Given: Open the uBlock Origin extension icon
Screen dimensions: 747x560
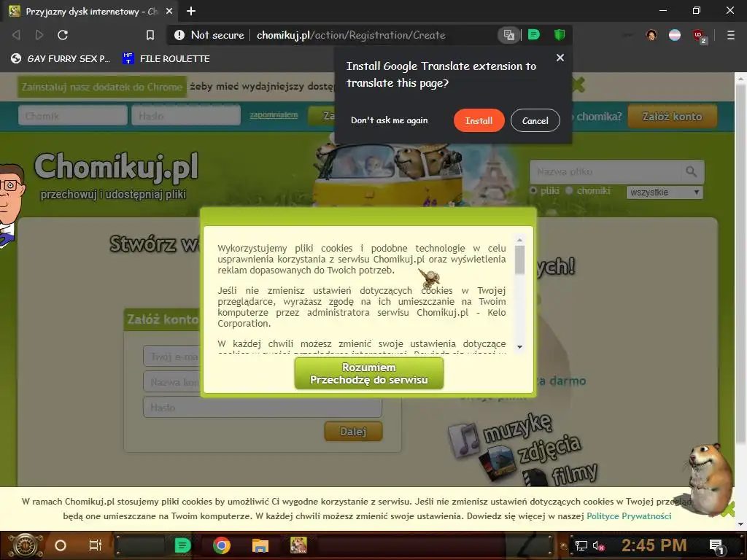Looking at the screenshot, I should pos(699,36).
